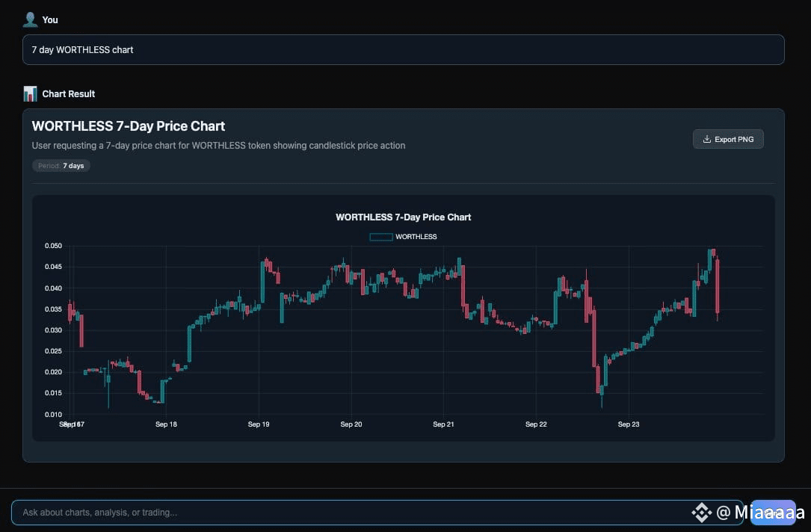The width and height of the screenshot is (811, 532).
Task: Click the chart's inner title text
Action: click(x=404, y=217)
